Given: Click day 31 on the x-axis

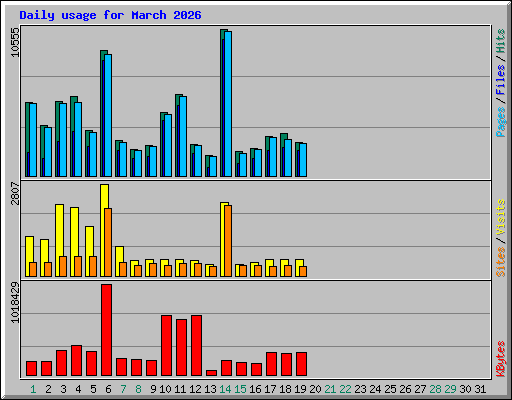Looking at the screenshot, I should pyautogui.click(x=480, y=389).
